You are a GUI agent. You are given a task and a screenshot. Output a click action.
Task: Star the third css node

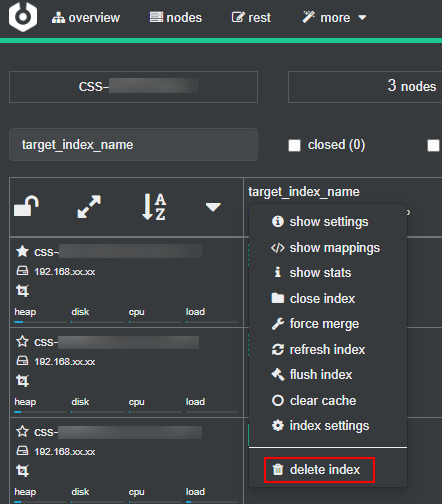[22, 431]
